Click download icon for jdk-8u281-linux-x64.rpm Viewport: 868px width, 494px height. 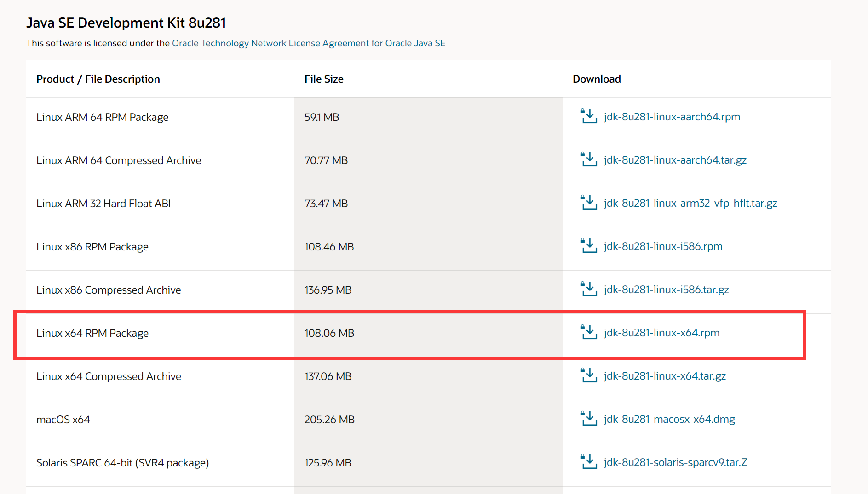click(x=588, y=332)
